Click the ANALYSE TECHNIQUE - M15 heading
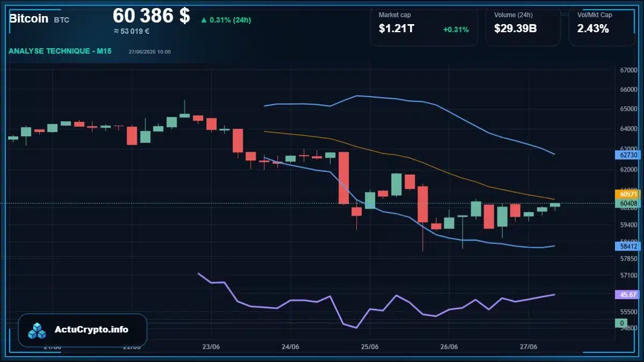644x362 pixels. (60, 51)
